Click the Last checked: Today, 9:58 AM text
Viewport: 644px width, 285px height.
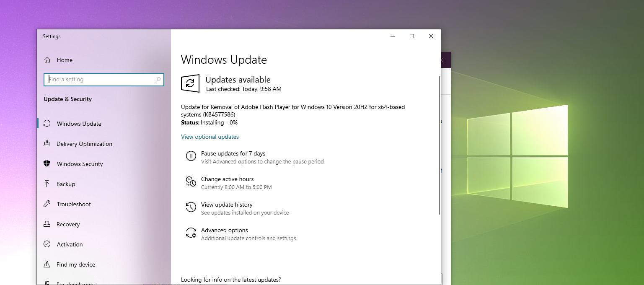pyautogui.click(x=244, y=89)
